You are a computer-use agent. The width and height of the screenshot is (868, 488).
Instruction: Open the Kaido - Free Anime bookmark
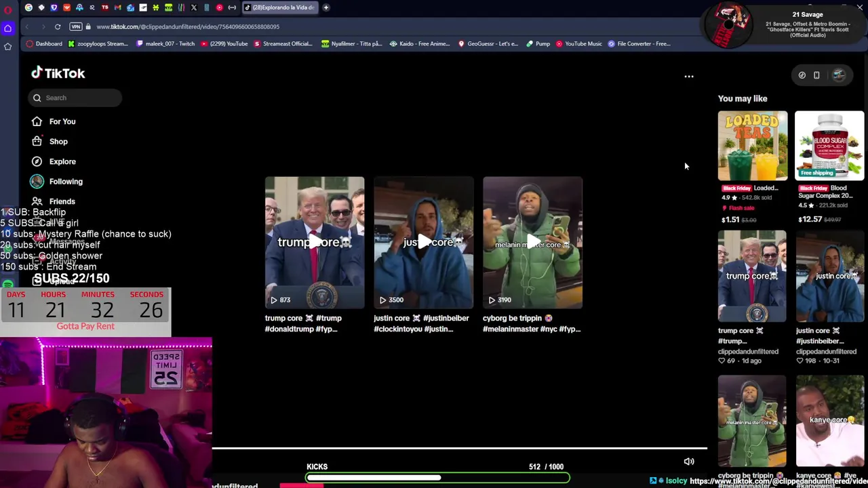(420, 43)
